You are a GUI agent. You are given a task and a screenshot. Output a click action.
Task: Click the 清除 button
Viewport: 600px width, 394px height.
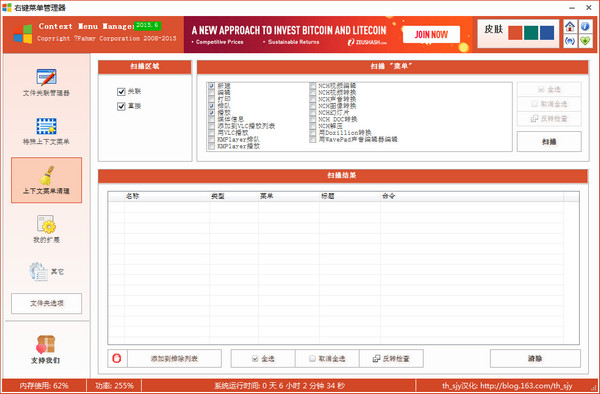point(535,358)
